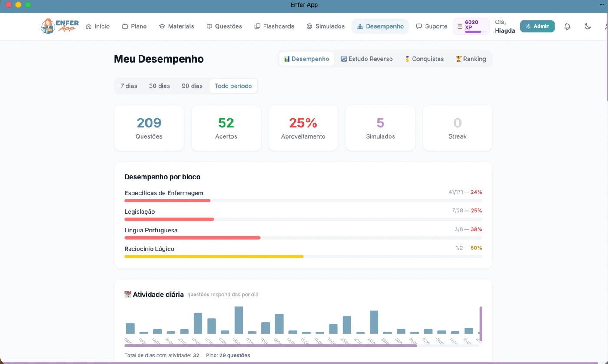Open Suporte chat page
The image size is (608, 364).
[x=432, y=26]
